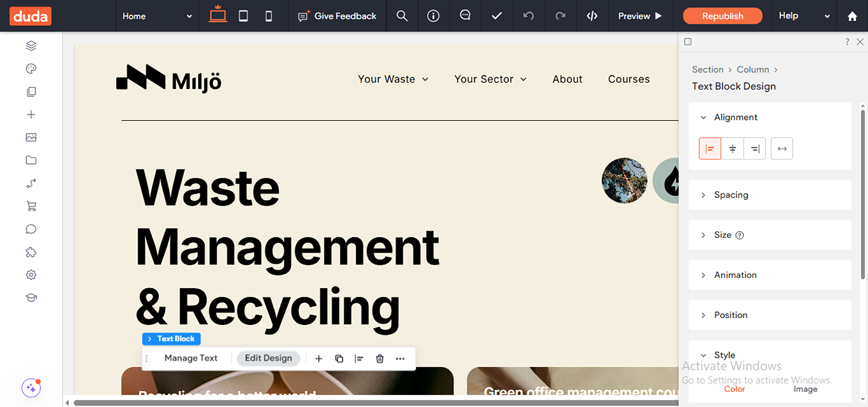Undo the last change
The width and height of the screenshot is (868, 407).
coord(528,16)
